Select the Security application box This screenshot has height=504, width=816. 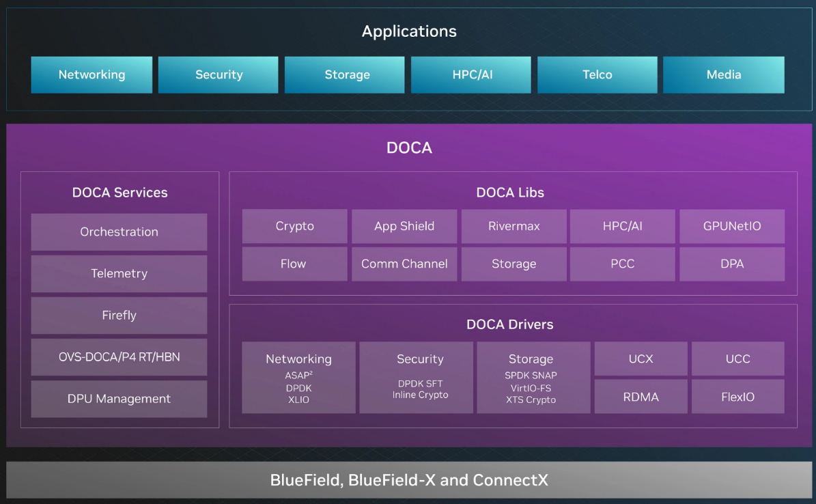coord(218,75)
